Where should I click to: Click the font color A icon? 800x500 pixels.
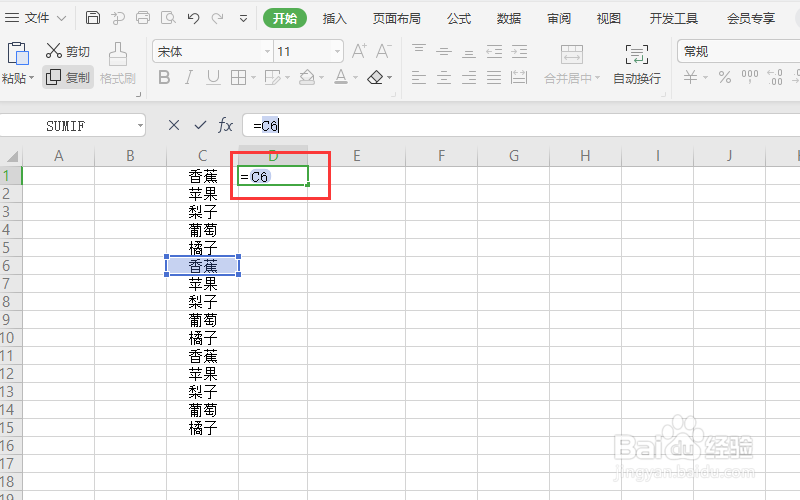[341, 78]
